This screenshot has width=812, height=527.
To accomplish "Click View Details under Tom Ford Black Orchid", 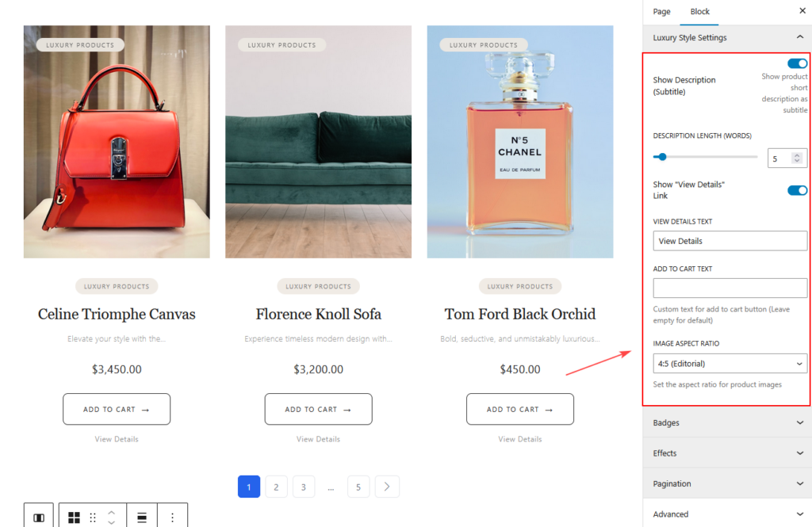I will coord(519,439).
